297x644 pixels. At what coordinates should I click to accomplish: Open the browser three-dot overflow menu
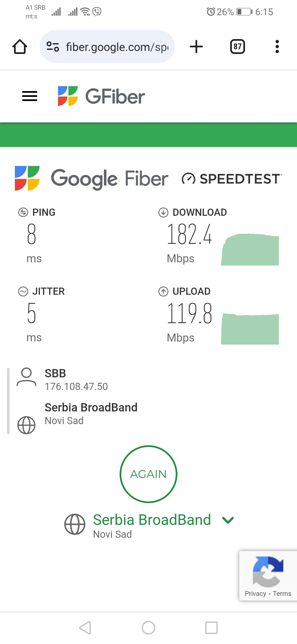[x=277, y=47]
